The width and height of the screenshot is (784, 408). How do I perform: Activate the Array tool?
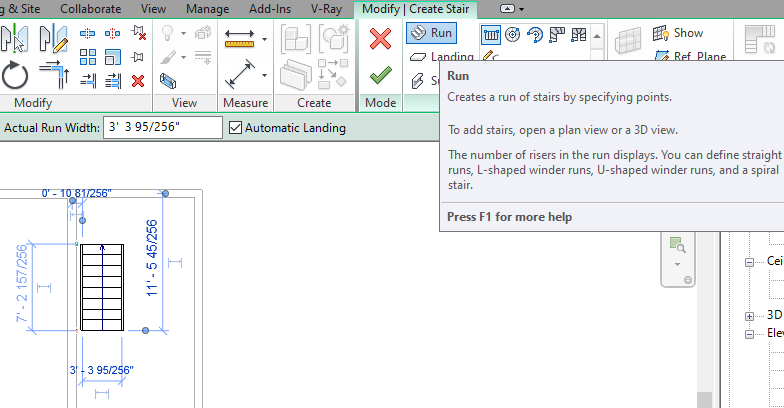point(88,57)
